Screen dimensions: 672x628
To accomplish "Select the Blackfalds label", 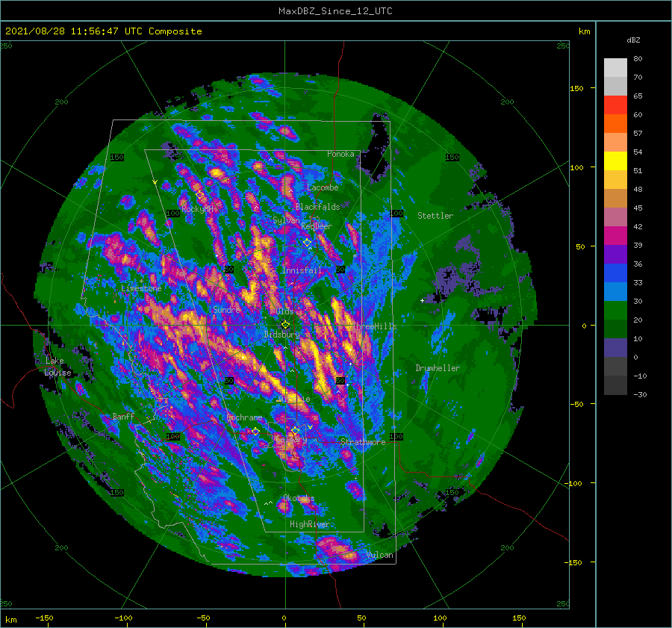I will [317, 207].
